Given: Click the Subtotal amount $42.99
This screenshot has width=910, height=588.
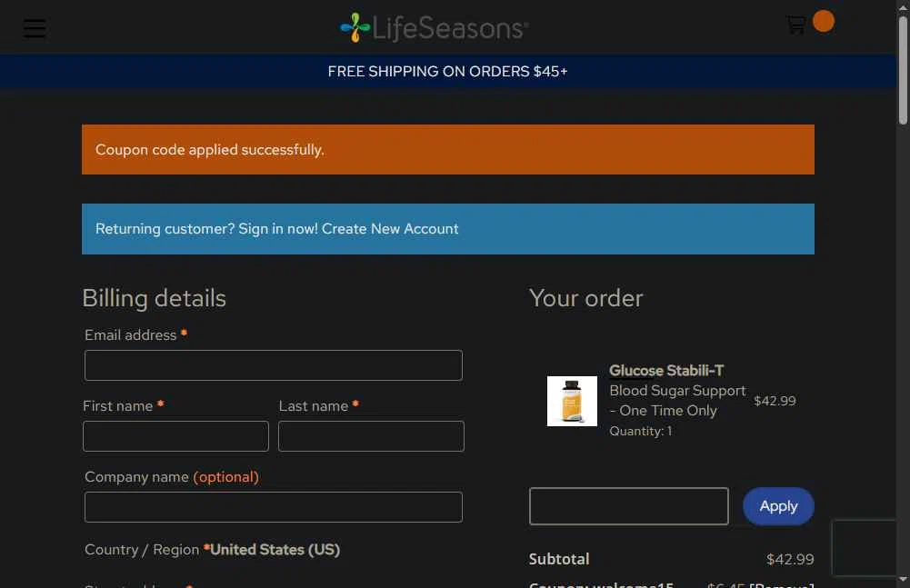Looking at the screenshot, I should point(790,559).
